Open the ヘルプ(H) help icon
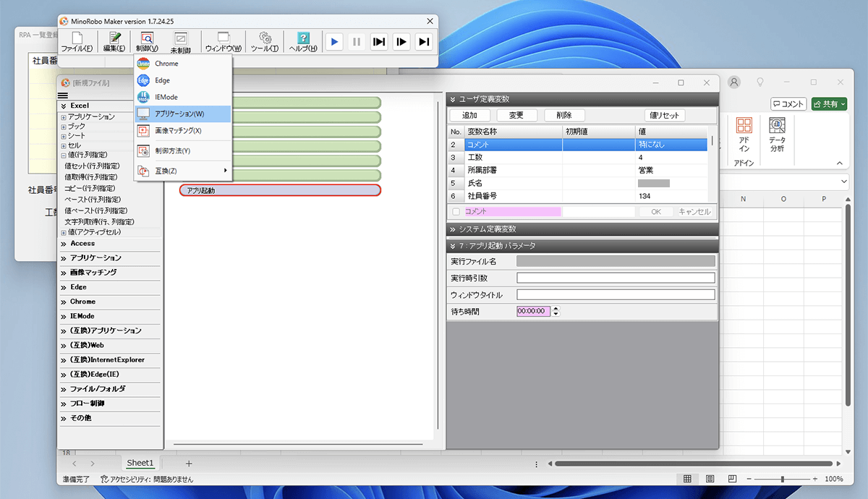The image size is (868, 499). tap(303, 42)
